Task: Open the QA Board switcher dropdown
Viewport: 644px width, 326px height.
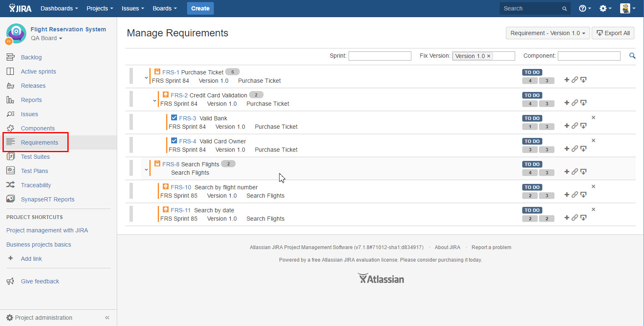Action: click(46, 38)
